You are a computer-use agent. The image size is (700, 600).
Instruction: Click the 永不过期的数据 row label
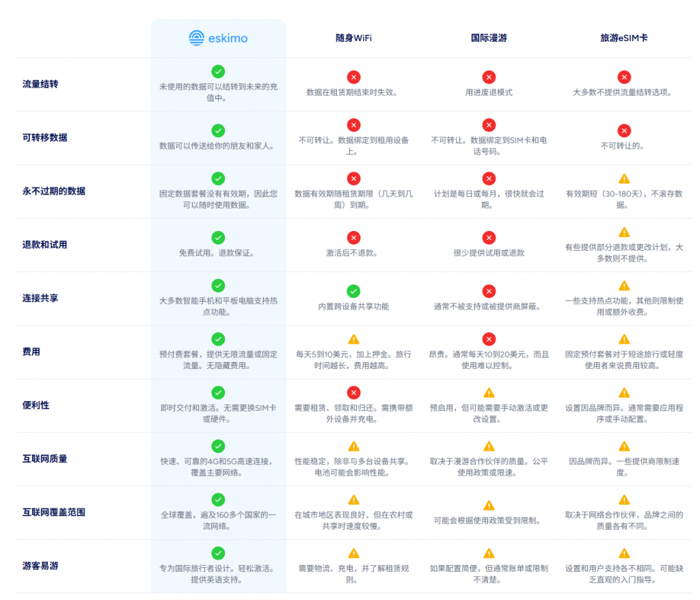coord(53,191)
